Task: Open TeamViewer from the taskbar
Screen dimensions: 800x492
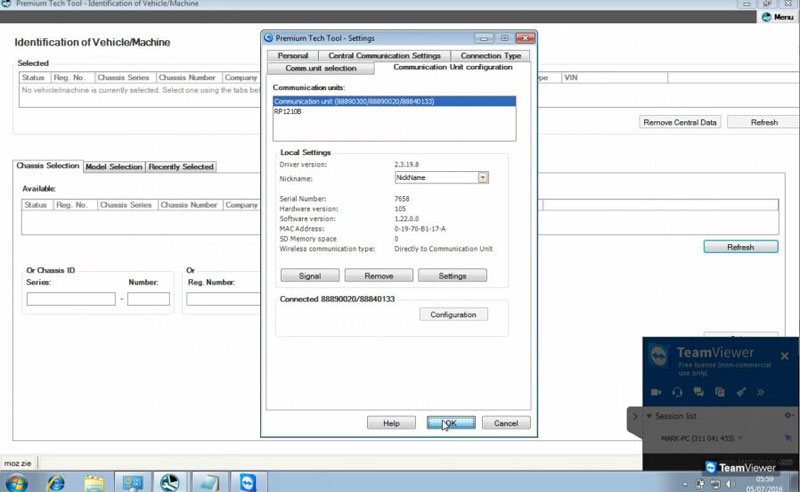Action: pyautogui.click(x=248, y=482)
